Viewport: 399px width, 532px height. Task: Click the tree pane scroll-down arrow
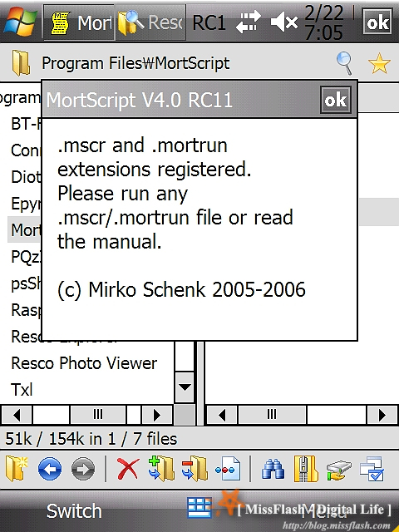pos(185,387)
